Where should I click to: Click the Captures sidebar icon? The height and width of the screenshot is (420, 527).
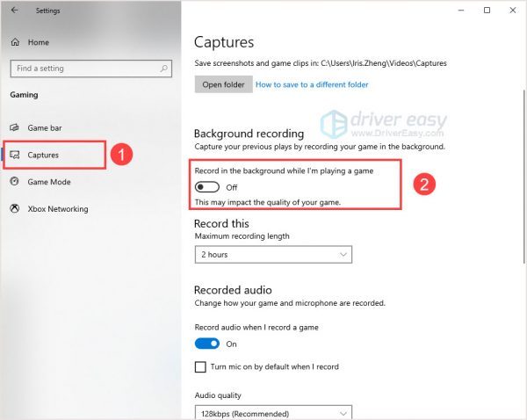(x=14, y=155)
